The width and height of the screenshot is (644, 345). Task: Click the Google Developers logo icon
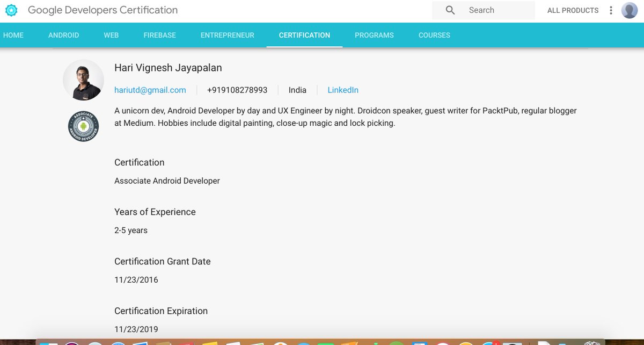pos(11,10)
